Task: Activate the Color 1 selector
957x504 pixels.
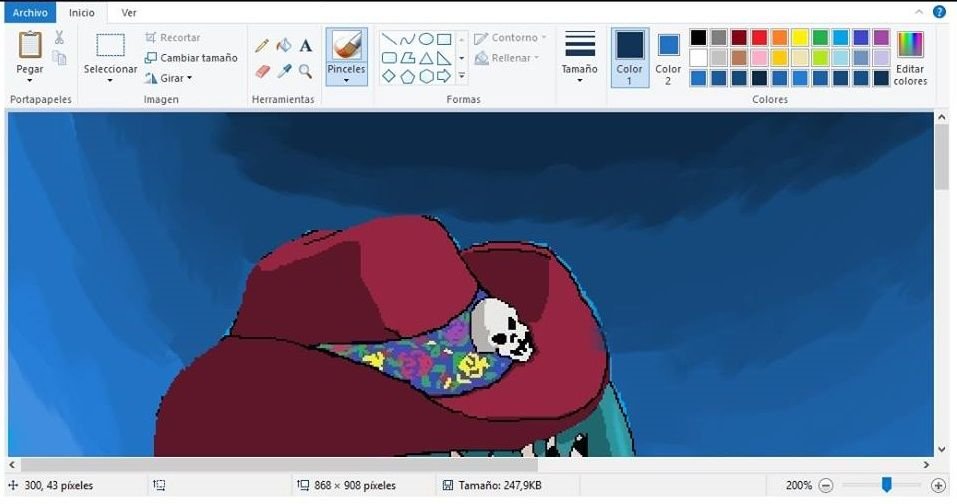Action: coord(629,59)
